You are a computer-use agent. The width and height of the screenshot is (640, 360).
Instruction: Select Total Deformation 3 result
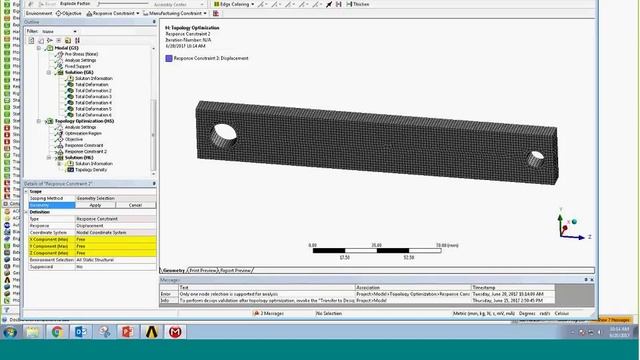[x=93, y=97]
